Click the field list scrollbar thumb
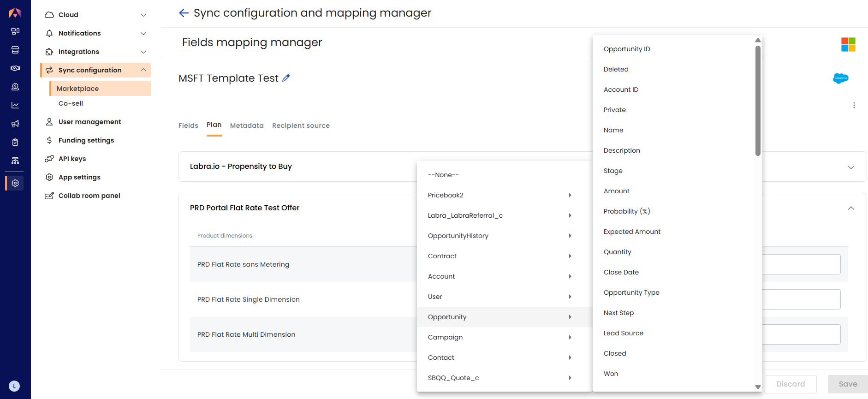The image size is (868, 399). coord(758,101)
